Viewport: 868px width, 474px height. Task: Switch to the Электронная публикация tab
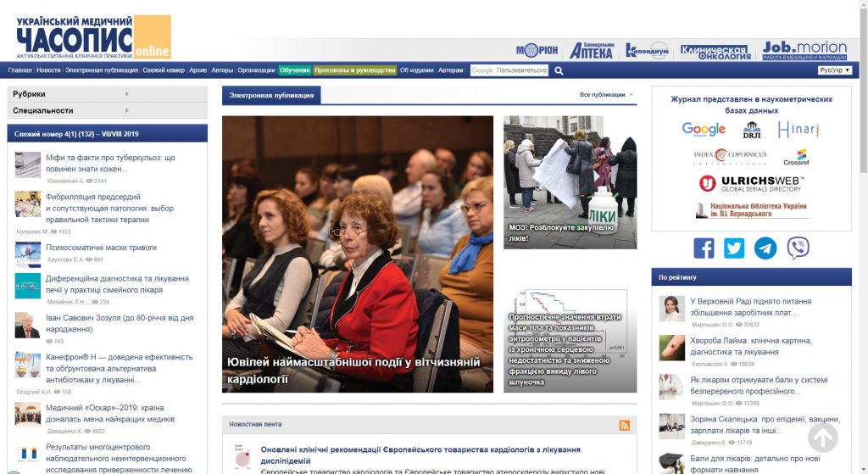click(271, 95)
